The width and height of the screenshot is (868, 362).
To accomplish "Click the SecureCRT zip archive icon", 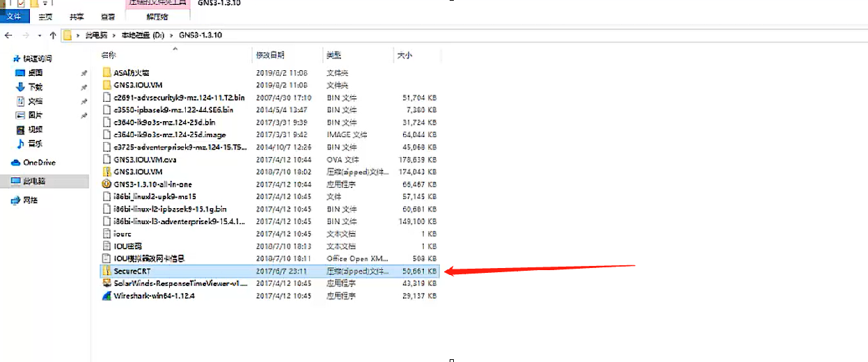I will click(106, 271).
